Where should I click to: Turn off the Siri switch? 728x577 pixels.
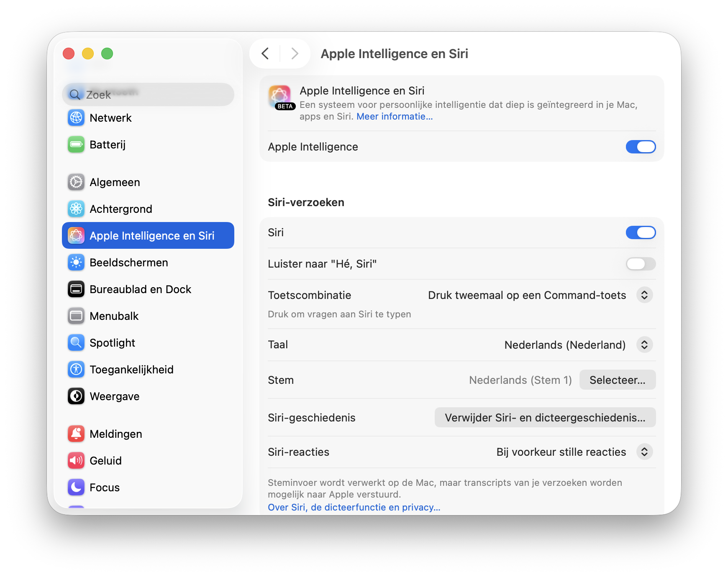[x=641, y=232]
